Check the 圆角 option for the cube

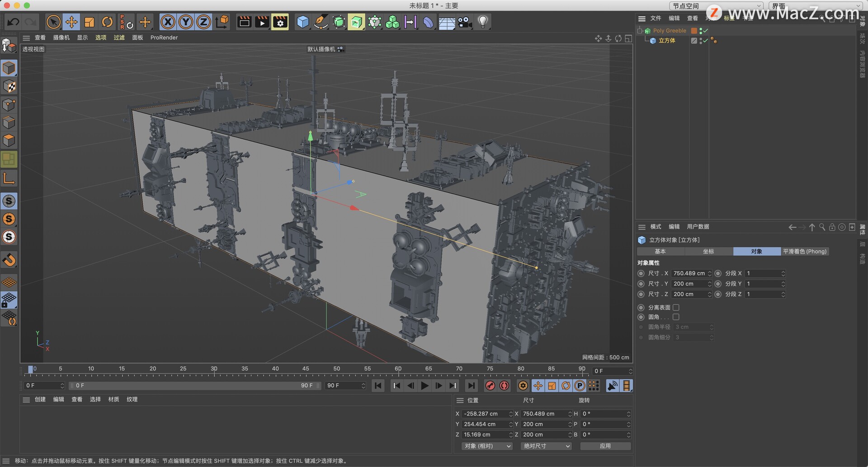676,317
